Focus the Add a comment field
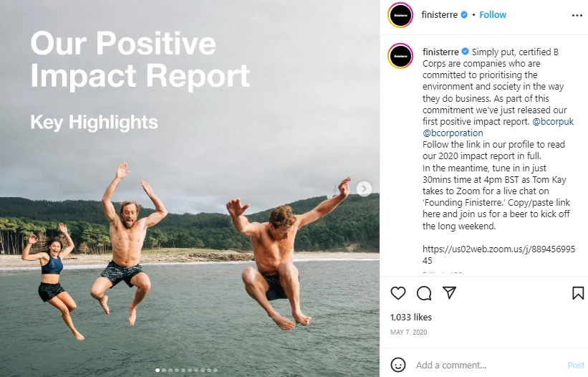 pos(487,365)
